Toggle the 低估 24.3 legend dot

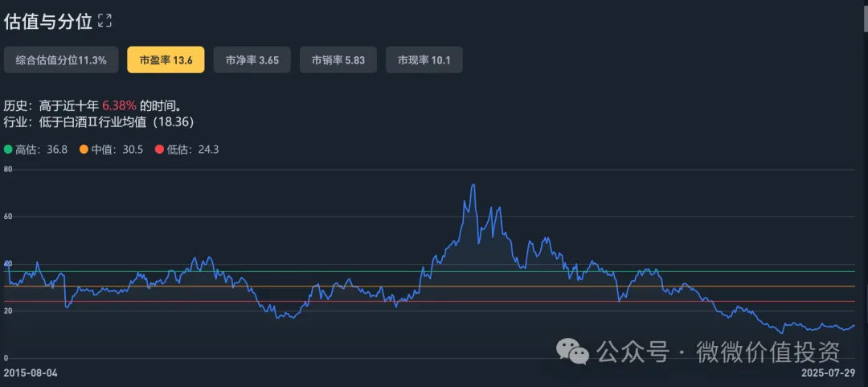coord(159,149)
